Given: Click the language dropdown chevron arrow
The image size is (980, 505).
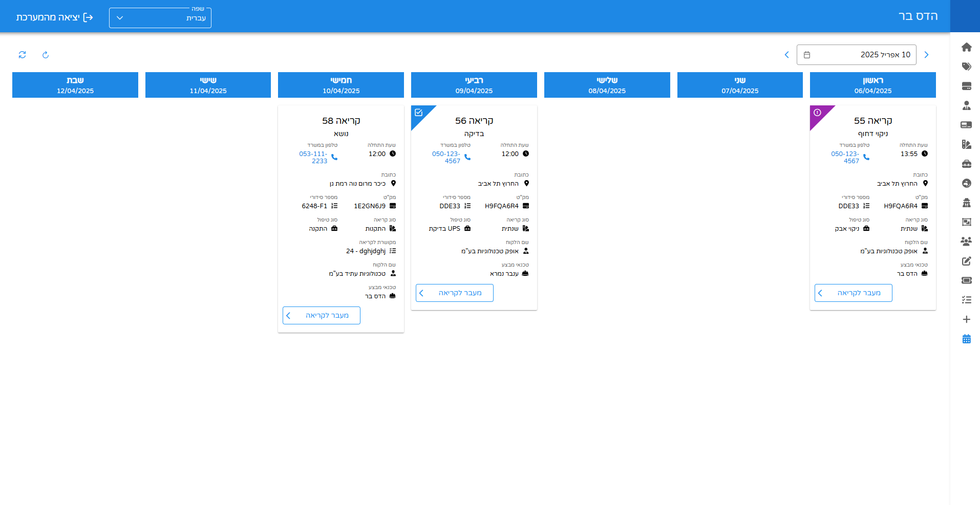Looking at the screenshot, I should (x=120, y=18).
